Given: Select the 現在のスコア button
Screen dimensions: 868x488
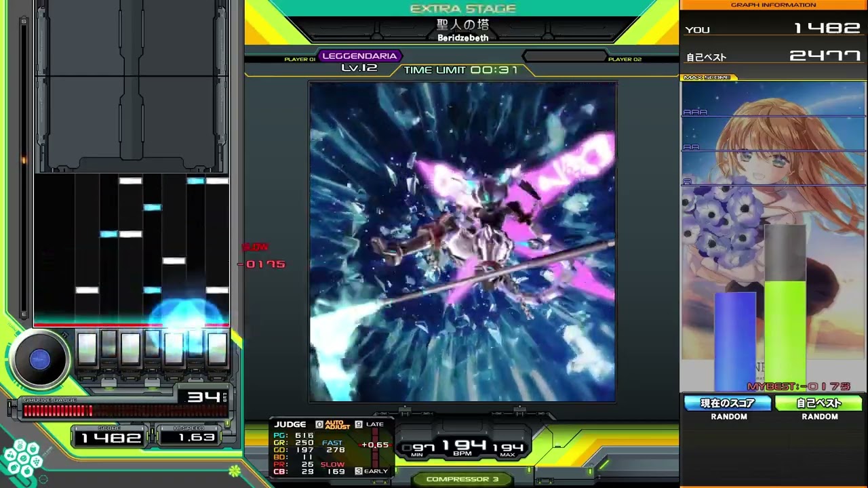Looking at the screenshot, I should pos(728,403).
